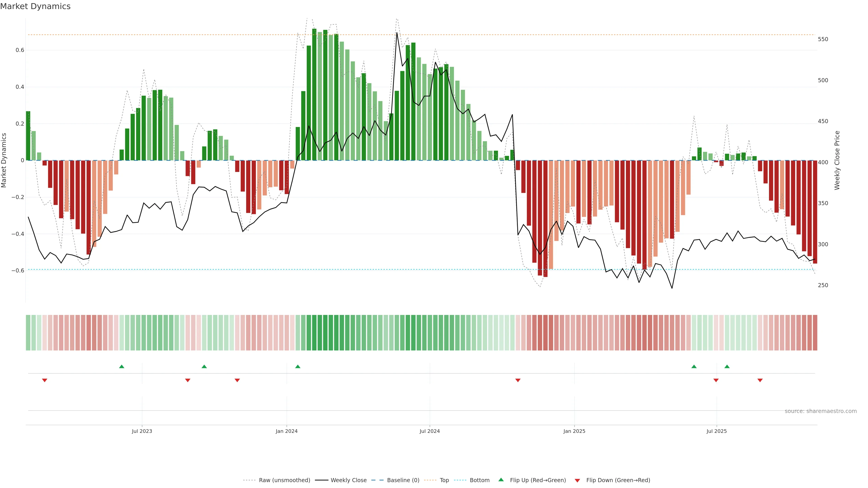The width and height of the screenshot is (868, 488).
Task: Click the flip-down marker before January 2025
Action: coord(518,380)
